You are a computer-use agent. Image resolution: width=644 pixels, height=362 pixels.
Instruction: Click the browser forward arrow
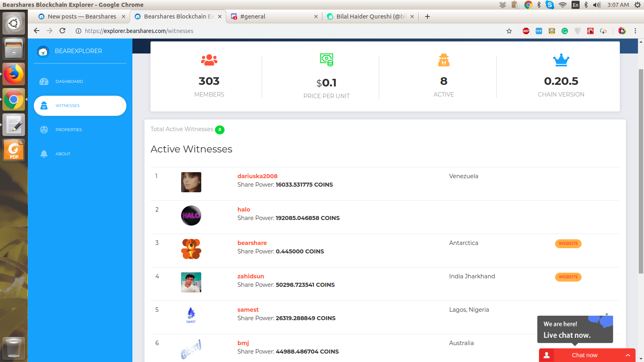[x=50, y=31]
